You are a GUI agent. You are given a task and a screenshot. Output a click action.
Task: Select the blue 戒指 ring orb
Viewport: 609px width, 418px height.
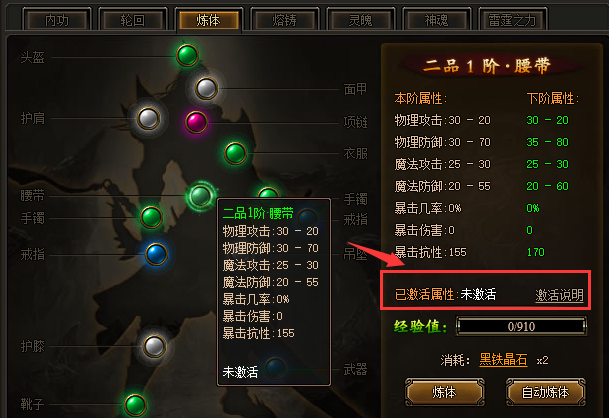(156, 254)
